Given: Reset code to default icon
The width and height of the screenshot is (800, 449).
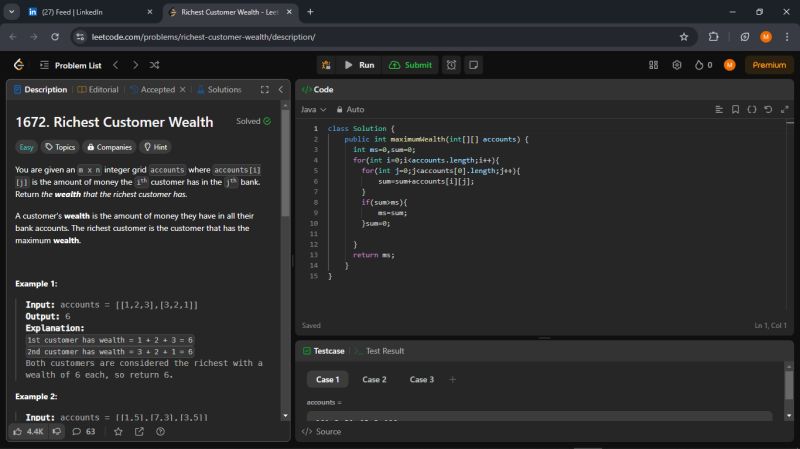Looking at the screenshot, I should click(768, 109).
